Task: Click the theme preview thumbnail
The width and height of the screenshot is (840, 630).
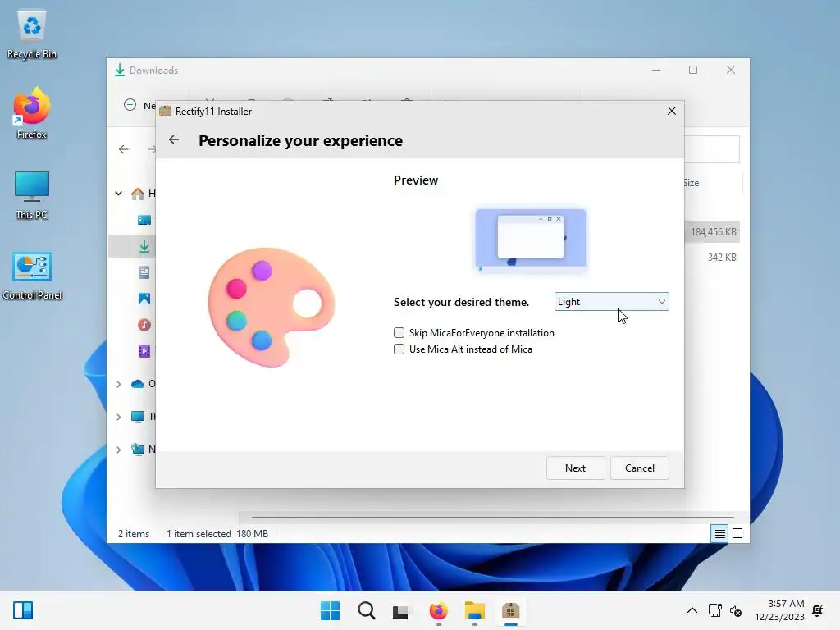Action: coord(531,239)
